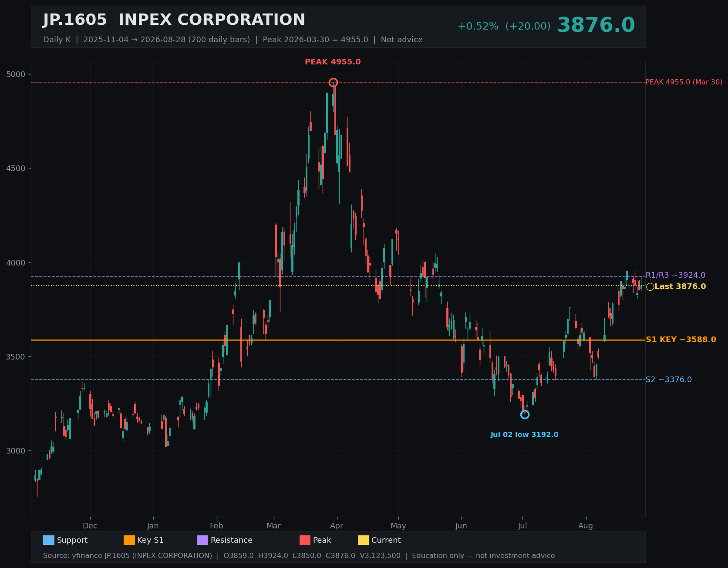Screen dimensions: 728x568
Task: Click 'Daily K' in the header subtitle
Action: tap(57, 40)
